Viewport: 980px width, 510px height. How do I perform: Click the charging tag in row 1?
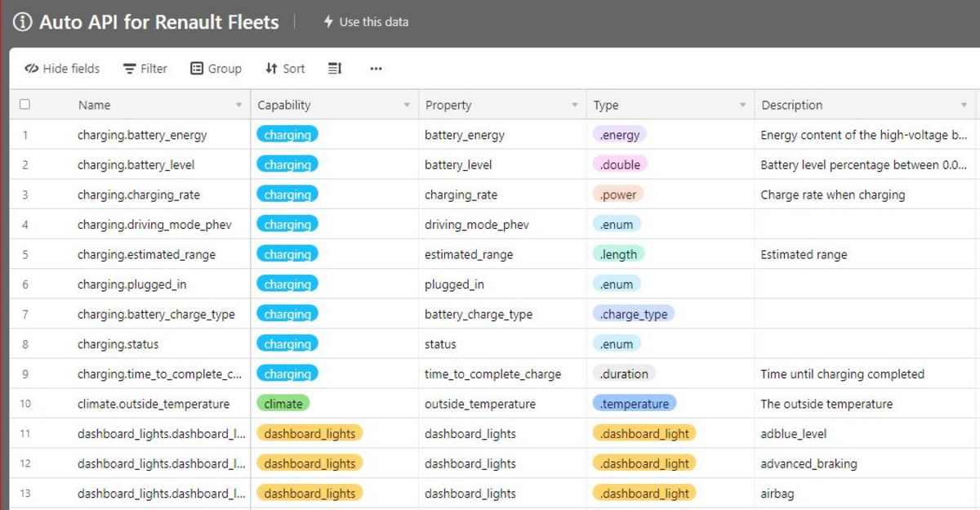click(x=287, y=135)
